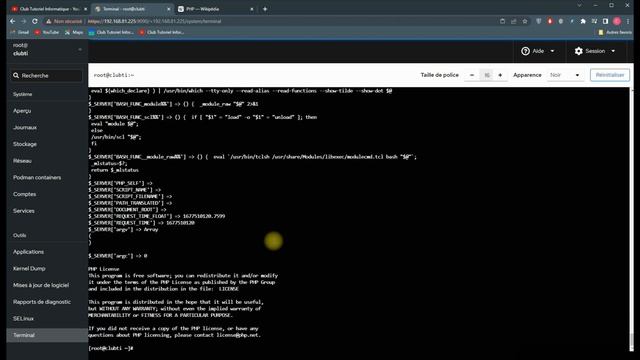Viewport: 640px width, 360px height.
Task: Open the YouTube bookmark
Action: click(x=47, y=32)
